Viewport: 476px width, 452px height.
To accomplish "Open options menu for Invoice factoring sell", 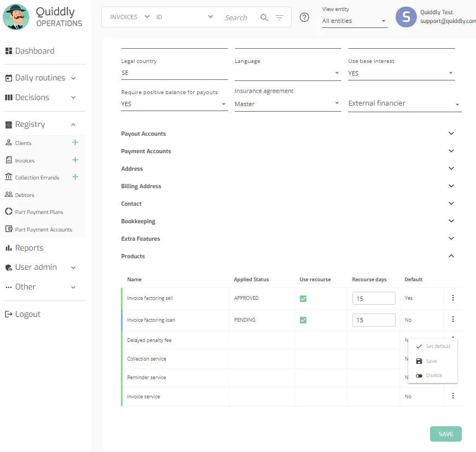I will tap(452, 298).
